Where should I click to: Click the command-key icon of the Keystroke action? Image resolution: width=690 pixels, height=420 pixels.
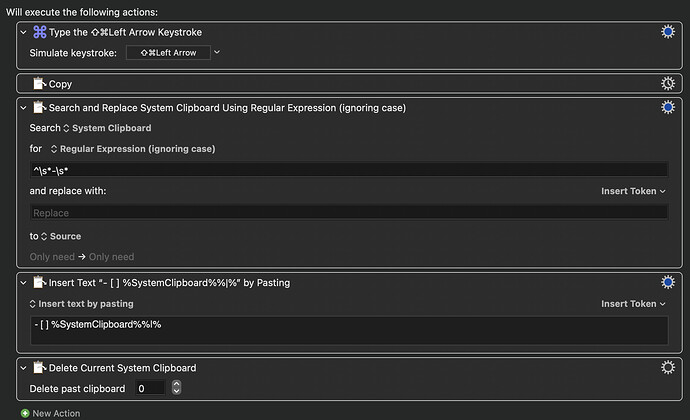[x=40, y=32]
